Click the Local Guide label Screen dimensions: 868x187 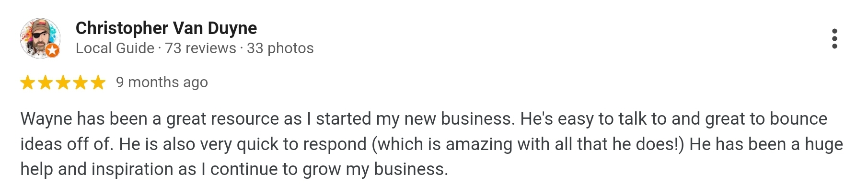point(115,48)
